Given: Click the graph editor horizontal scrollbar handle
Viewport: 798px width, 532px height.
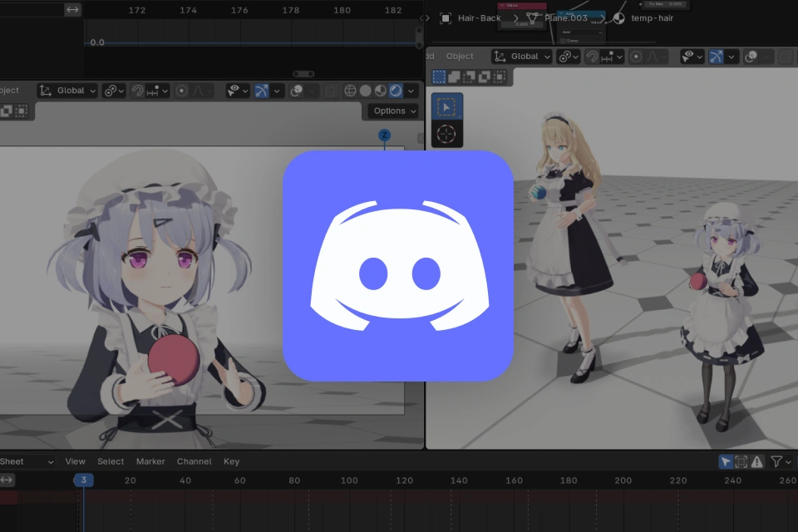Looking at the screenshot, I should [x=303, y=74].
